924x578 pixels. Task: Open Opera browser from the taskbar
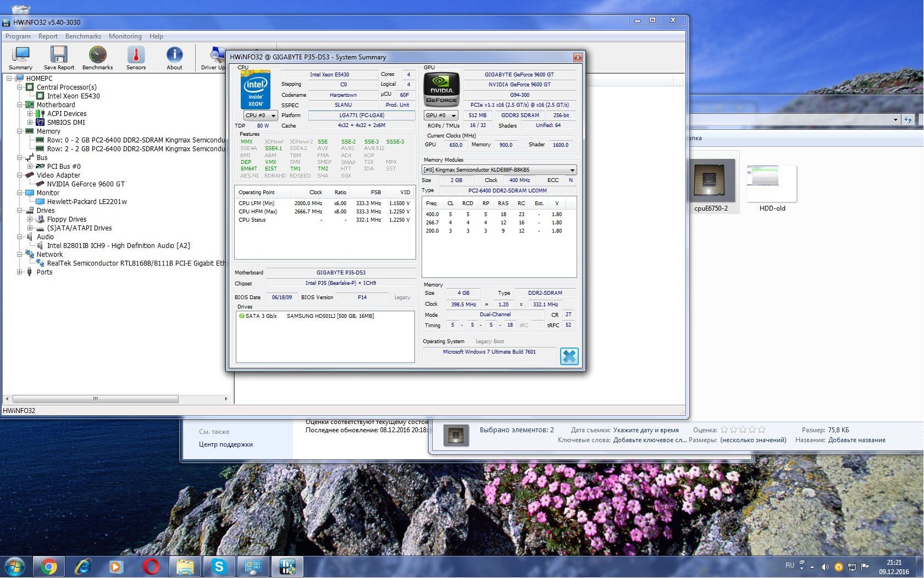pos(151,566)
